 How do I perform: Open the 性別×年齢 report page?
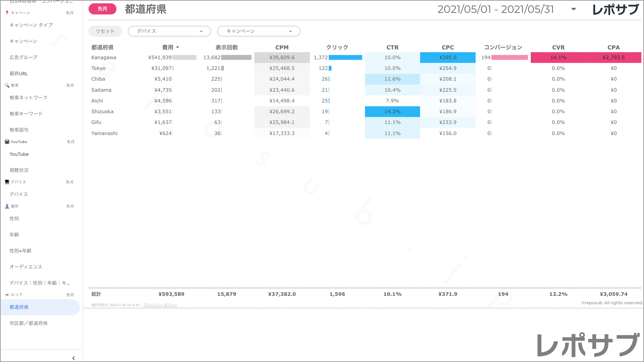(x=20, y=251)
